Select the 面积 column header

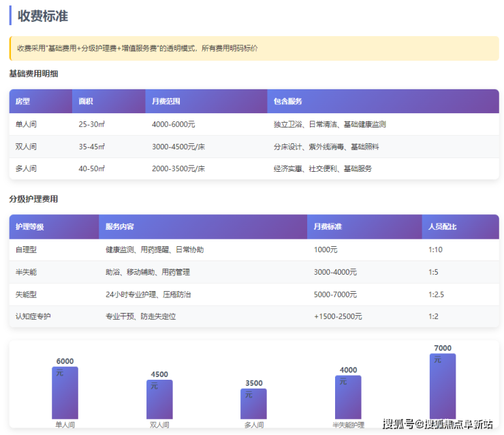tap(86, 102)
